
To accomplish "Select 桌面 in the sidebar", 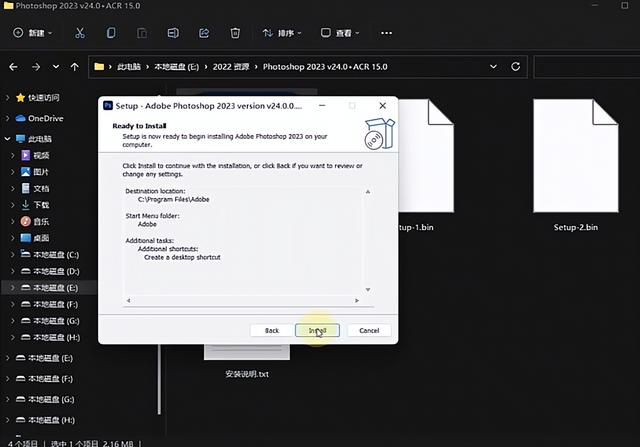I will pos(41,238).
